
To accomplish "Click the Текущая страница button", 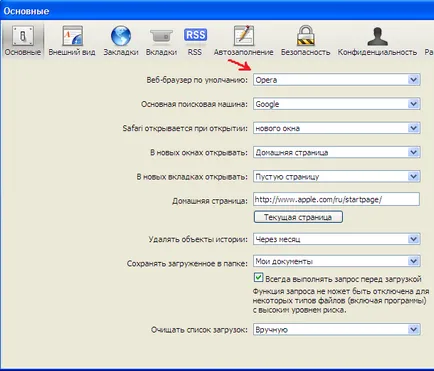I will point(298,217).
